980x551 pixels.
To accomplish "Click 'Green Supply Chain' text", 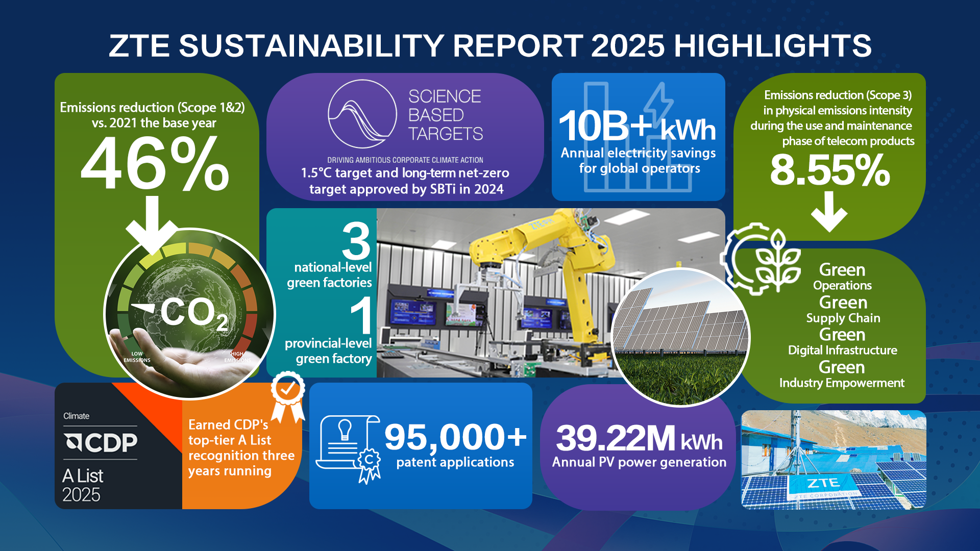I will (843, 309).
